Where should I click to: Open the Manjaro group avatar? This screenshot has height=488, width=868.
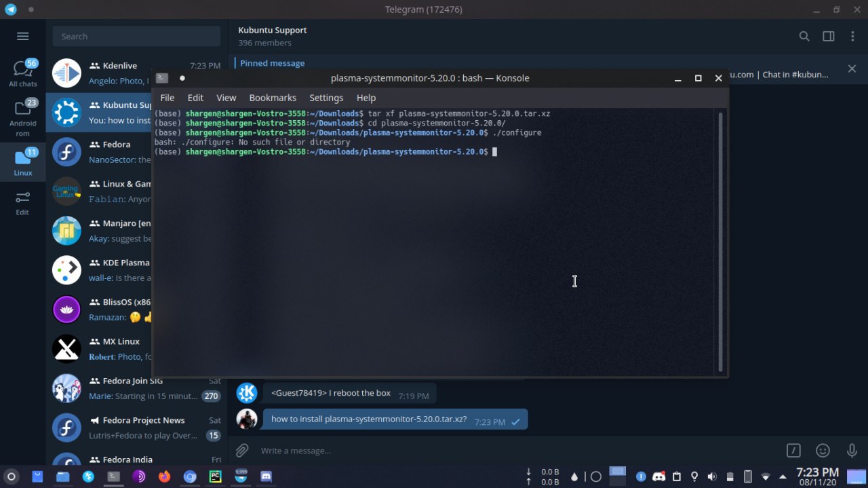tap(67, 231)
